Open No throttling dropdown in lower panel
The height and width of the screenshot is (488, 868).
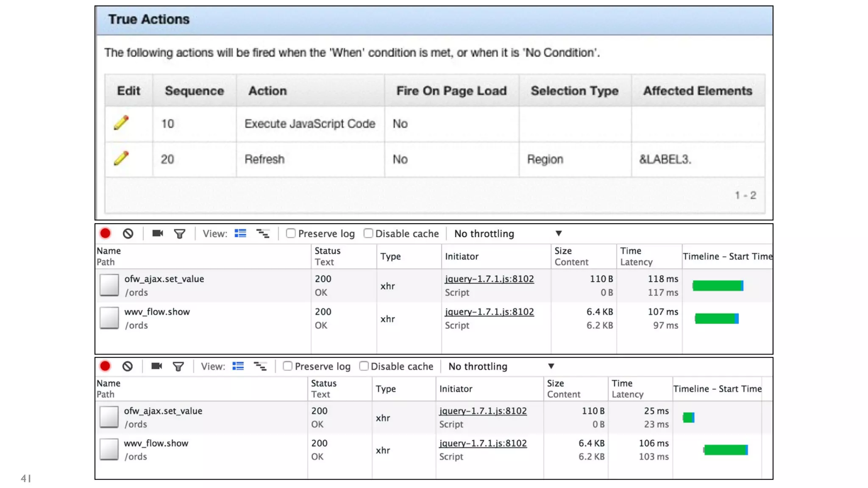coord(501,366)
